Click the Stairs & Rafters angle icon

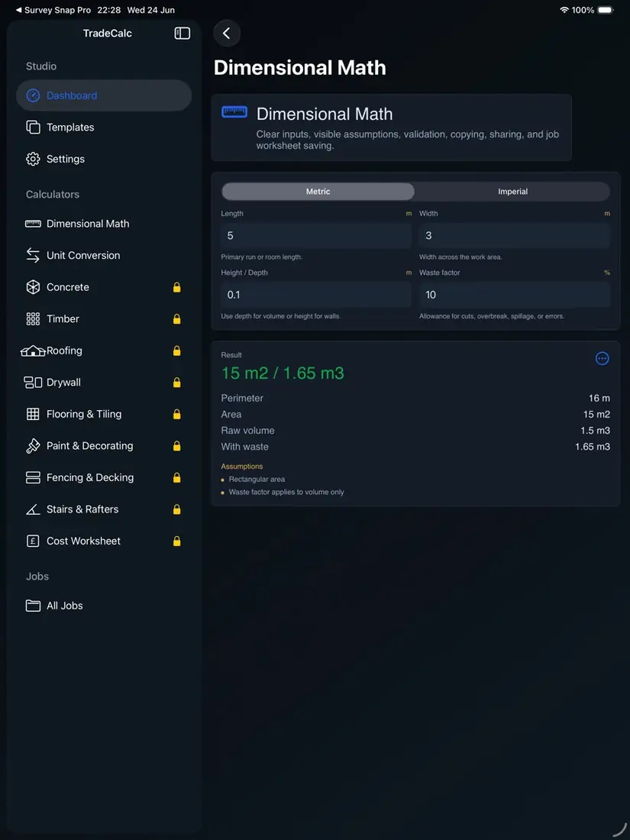33,509
